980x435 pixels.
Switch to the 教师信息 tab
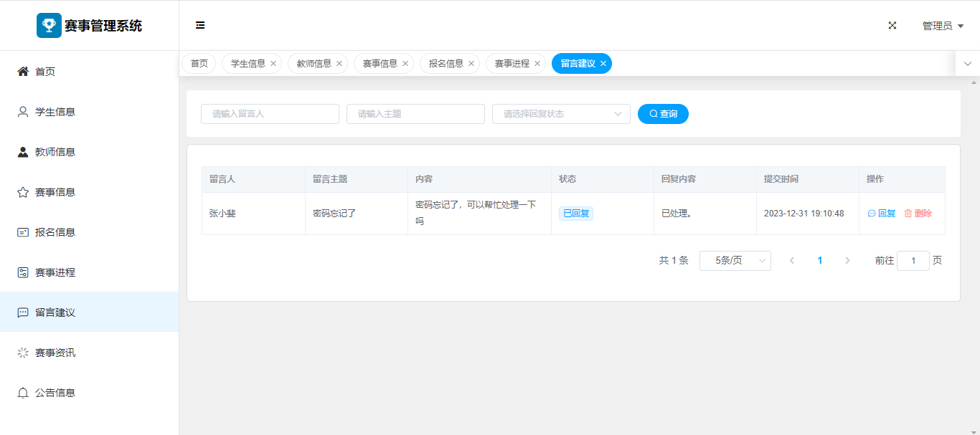[314, 64]
